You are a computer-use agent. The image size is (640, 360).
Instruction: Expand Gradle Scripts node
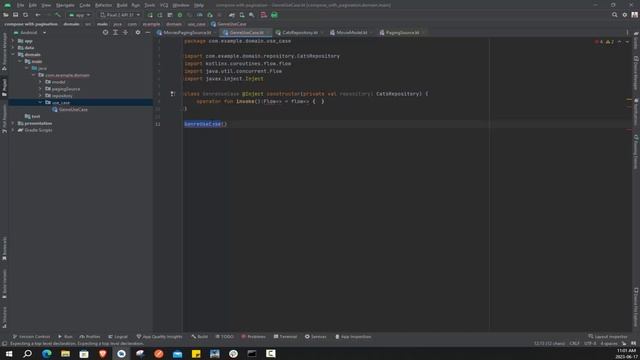click(13, 130)
